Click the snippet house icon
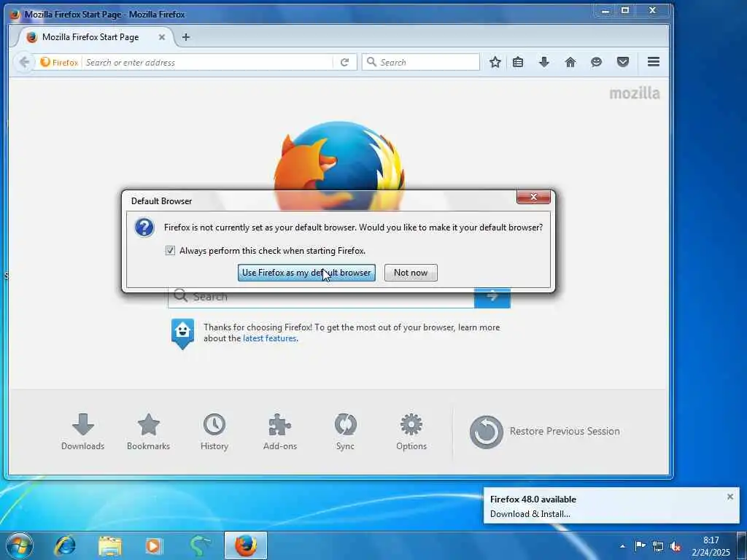The image size is (747, 560). (182, 332)
